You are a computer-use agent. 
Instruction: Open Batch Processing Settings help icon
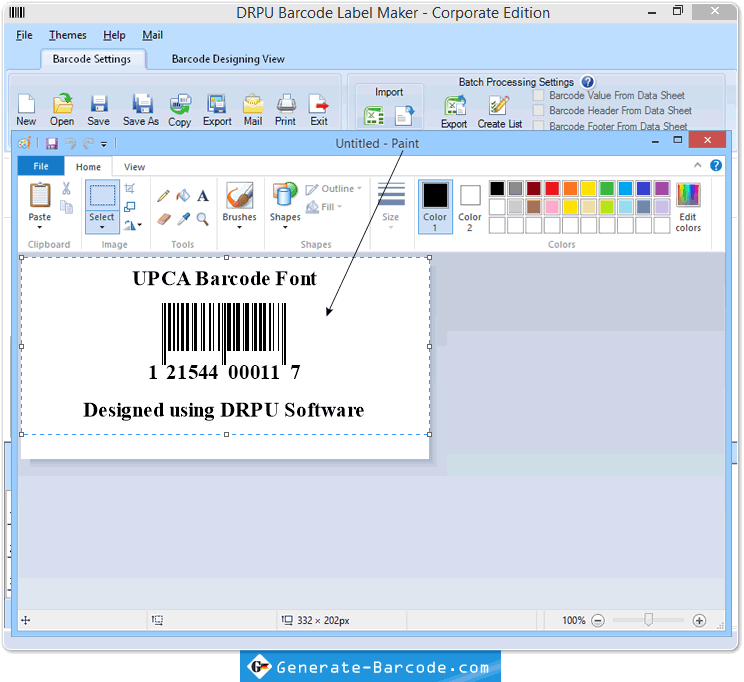587,82
